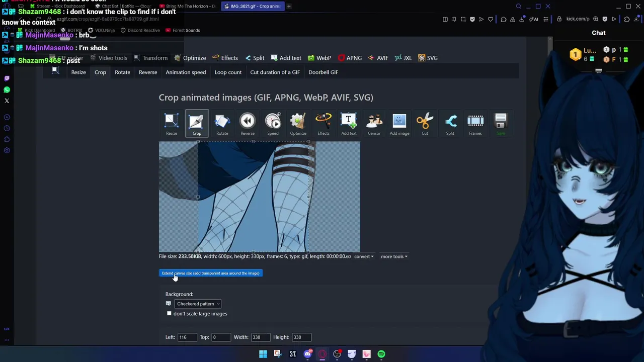Open the Optimize gear icon tool

298,124
